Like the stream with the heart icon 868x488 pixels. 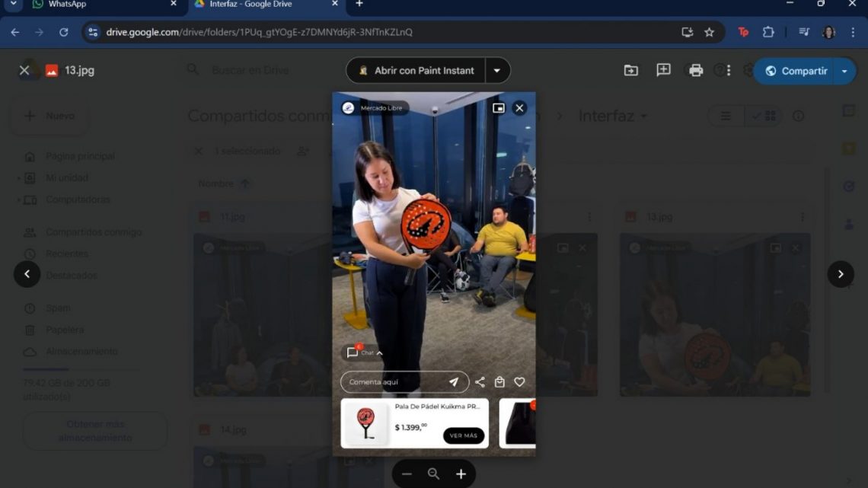pyautogui.click(x=519, y=381)
